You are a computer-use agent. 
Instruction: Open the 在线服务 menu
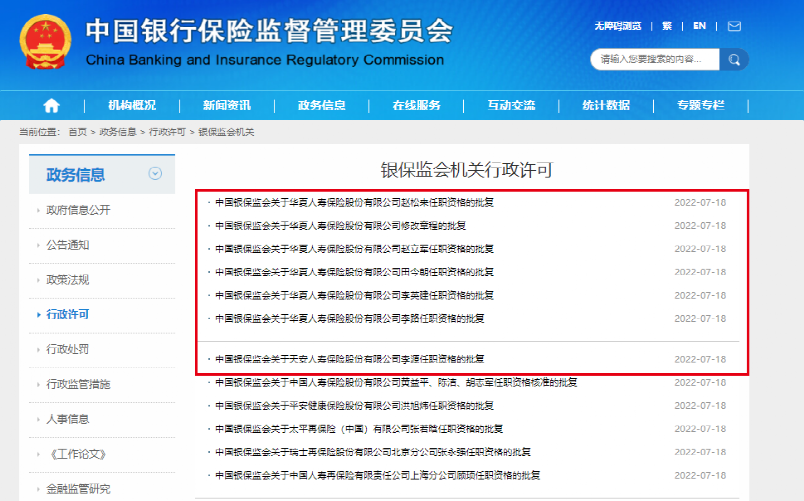(416, 105)
